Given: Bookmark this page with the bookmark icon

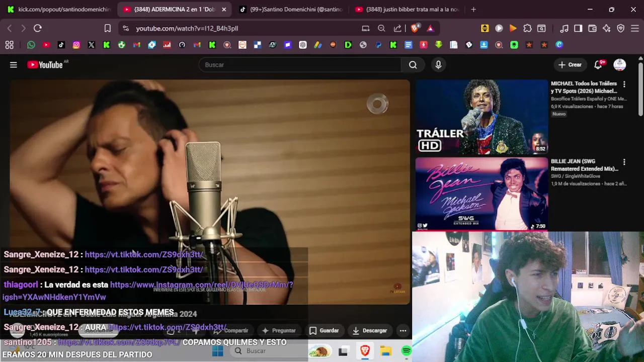Looking at the screenshot, I should click(x=108, y=28).
